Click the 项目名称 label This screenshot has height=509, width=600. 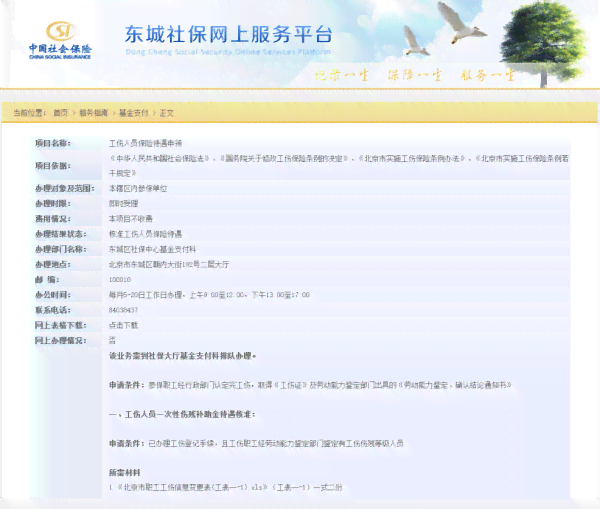53,143
